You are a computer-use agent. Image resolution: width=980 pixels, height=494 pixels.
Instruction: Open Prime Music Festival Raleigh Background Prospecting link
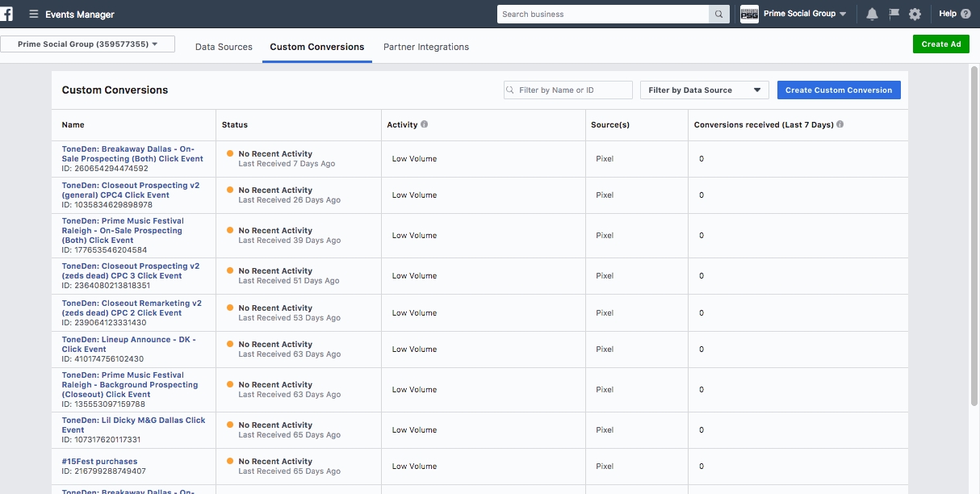click(130, 385)
